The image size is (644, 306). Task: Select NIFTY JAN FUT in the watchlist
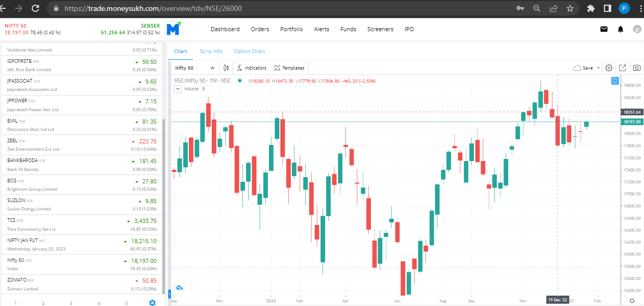82,245
